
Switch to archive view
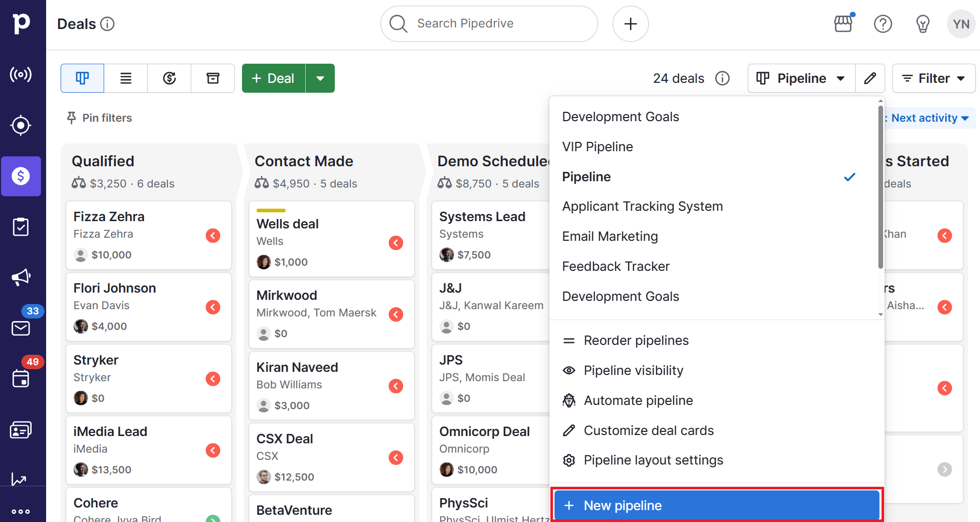213,78
